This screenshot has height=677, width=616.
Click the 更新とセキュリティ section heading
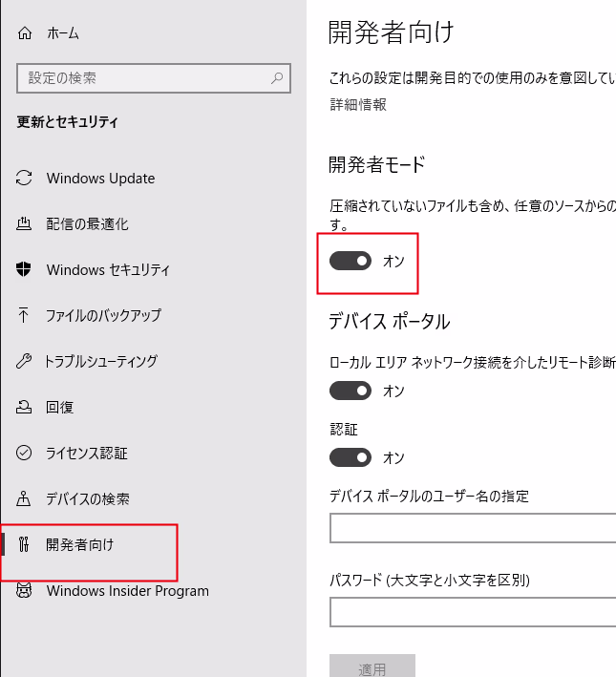[x=67, y=122]
